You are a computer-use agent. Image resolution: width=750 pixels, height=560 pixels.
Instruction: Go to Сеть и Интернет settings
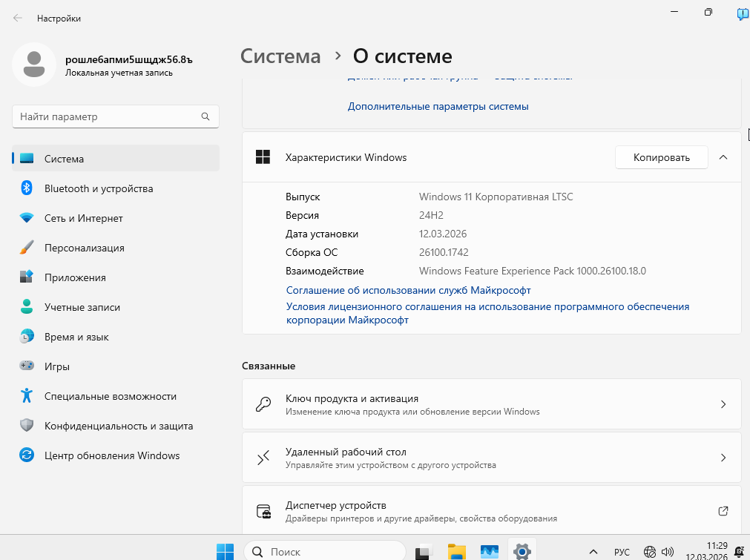pyautogui.click(x=83, y=218)
